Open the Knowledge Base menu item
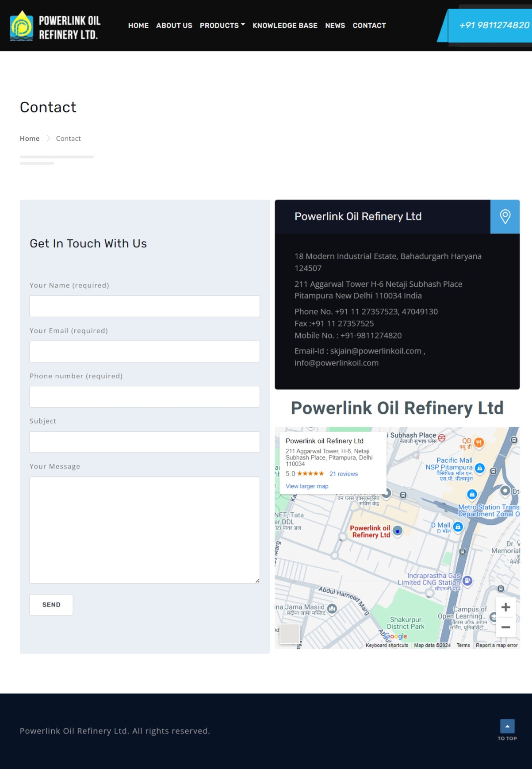Screen dimensions: 532x769 (x=285, y=26)
